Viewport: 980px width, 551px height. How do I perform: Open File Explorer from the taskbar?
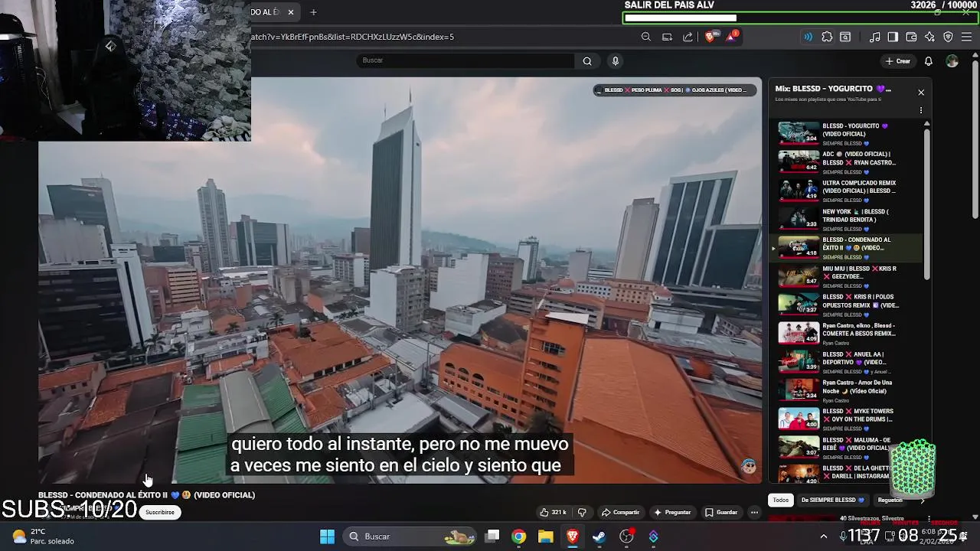[545, 536]
